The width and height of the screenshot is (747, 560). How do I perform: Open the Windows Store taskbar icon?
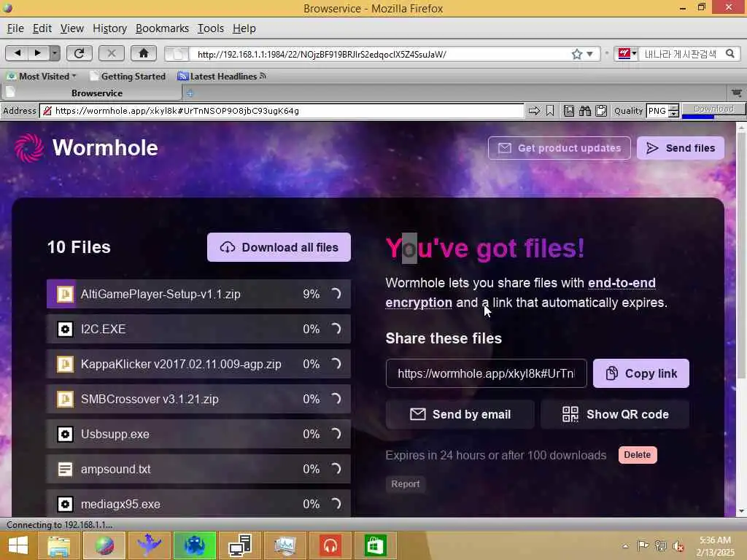pyautogui.click(x=375, y=545)
